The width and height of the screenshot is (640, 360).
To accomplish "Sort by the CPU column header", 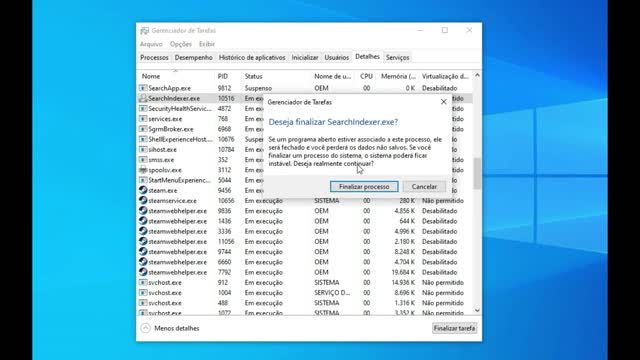I will tap(366, 76).
